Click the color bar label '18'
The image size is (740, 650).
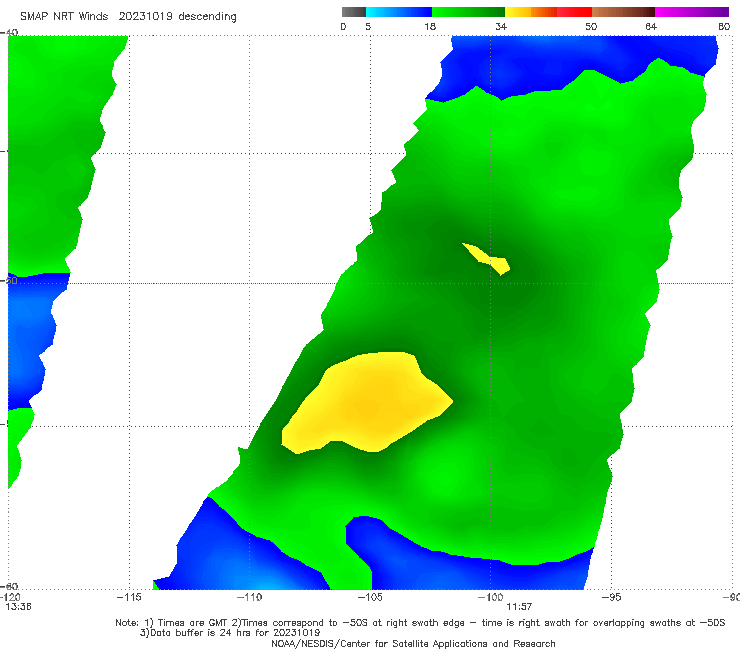point(430,27)
